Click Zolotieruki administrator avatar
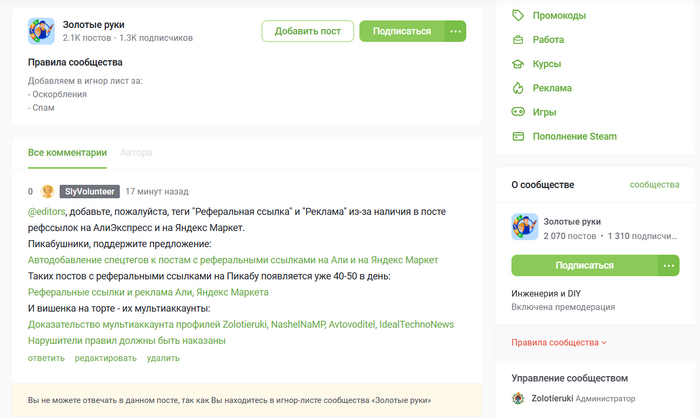Image resolution: width=700 pixels, height=418 pixels. [x=518, y=398]
